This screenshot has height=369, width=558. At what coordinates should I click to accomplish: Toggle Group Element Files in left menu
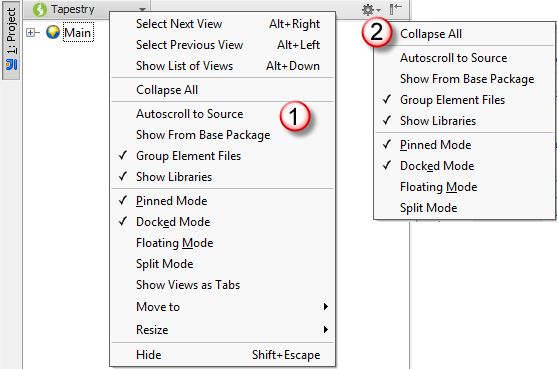click(222, 156)
